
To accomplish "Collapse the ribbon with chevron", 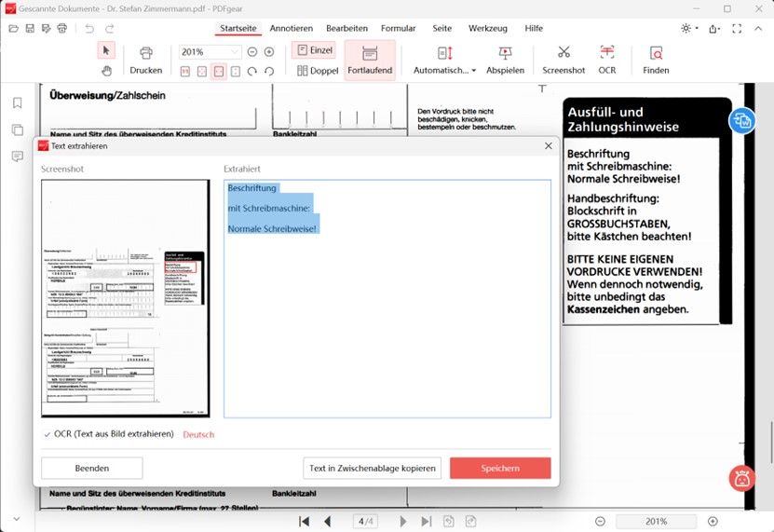I will [x=758, y=29].
